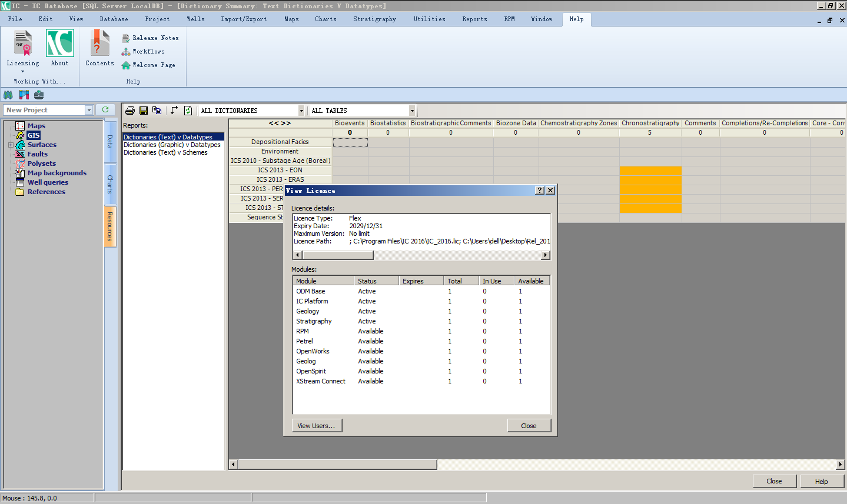847x504 pixels.
Task: Open the File menu
Action: pos(15,19)
